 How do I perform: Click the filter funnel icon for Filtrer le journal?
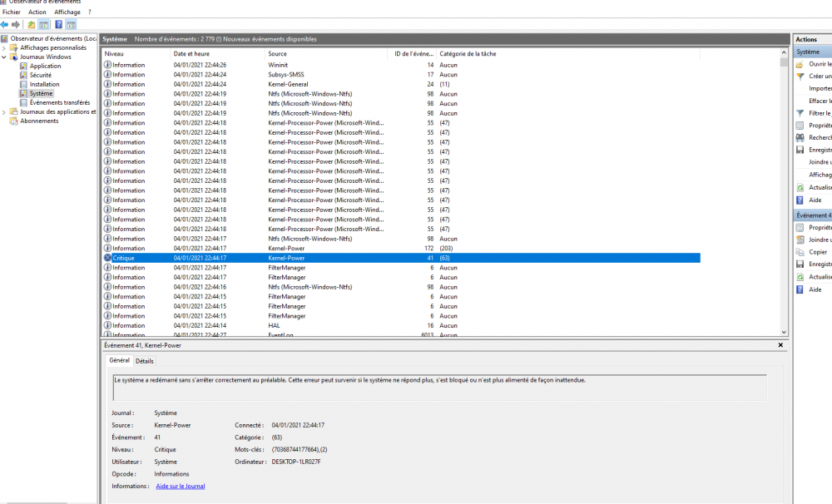(x=800, y=113)
